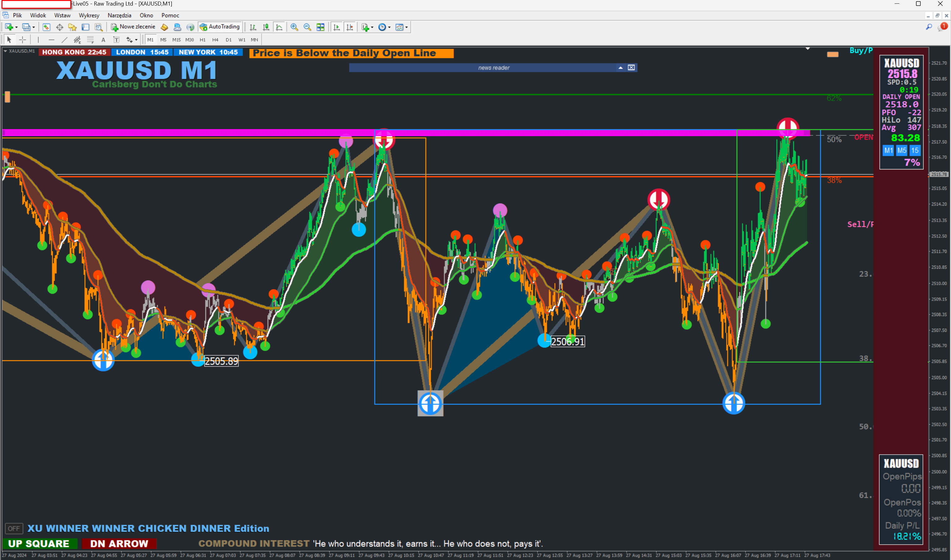The width and height of the screenshot is (951, 560).
Task: Select the crosshair cursor tool
Action: tap(22, 40)
